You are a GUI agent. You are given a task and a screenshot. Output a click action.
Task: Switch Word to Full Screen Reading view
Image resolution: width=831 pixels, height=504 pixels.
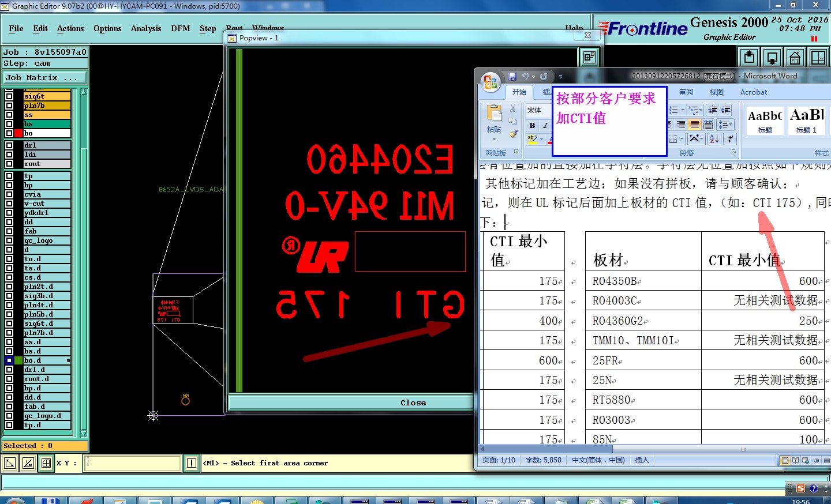click(795, 460)
